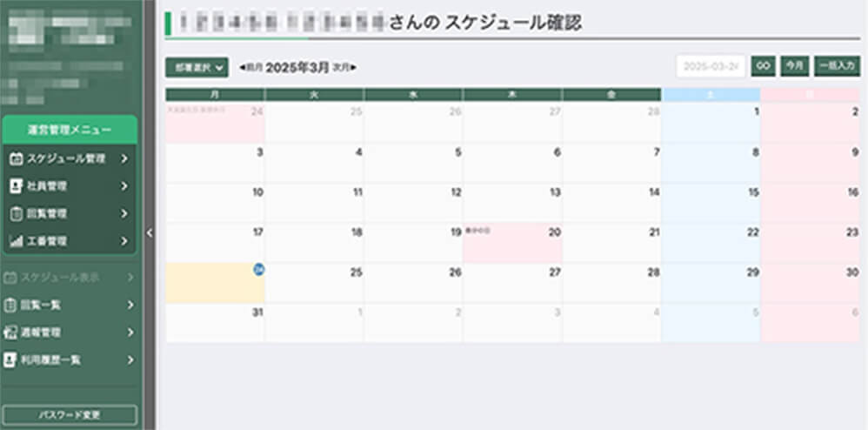Expand the 回覧一覧 chevron
The image size is (868, 430).
point(130,306)
